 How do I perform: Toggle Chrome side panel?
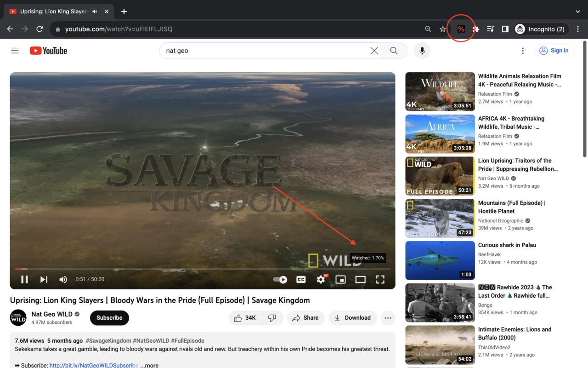505,29
